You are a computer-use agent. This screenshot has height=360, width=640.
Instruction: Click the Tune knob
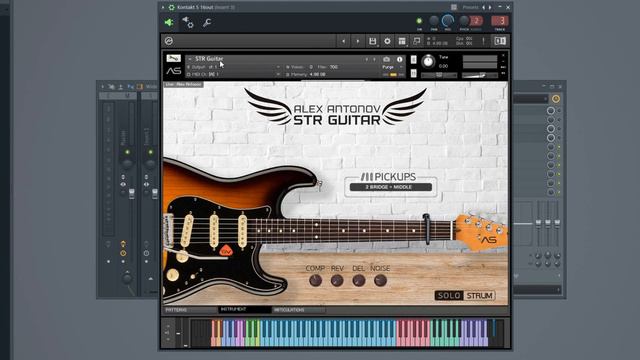coord(428,61)
